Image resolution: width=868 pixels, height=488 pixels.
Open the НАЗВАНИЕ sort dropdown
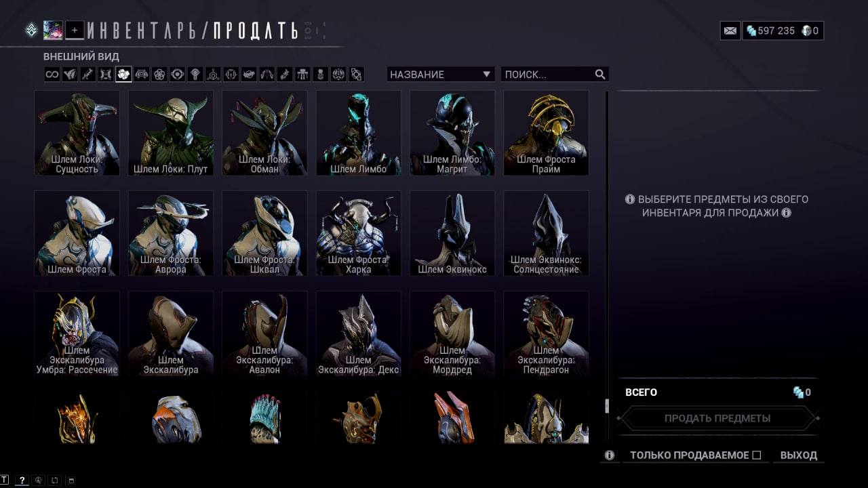[441, 75]
